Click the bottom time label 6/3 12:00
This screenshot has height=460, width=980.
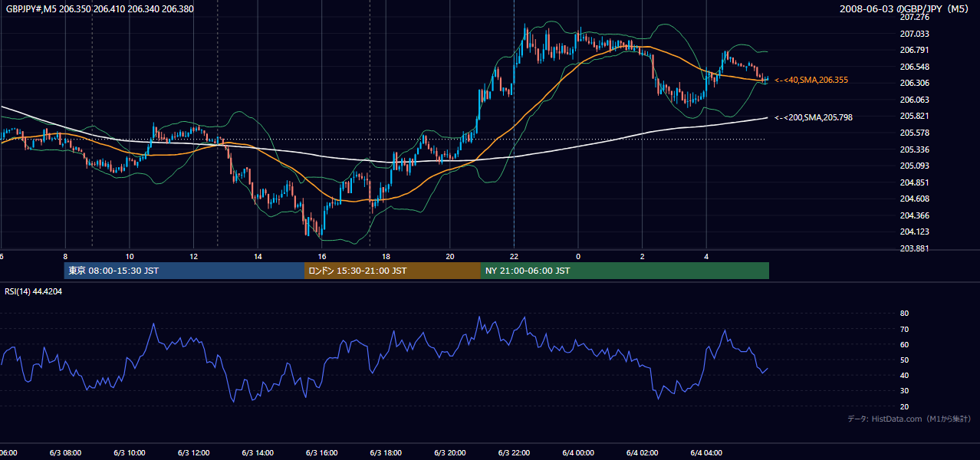point(193,453)
